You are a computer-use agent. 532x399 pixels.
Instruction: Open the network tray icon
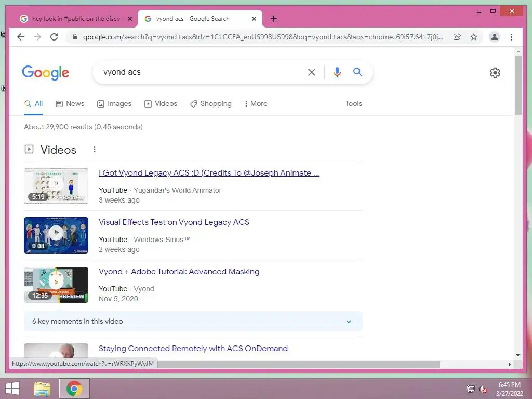470,389
